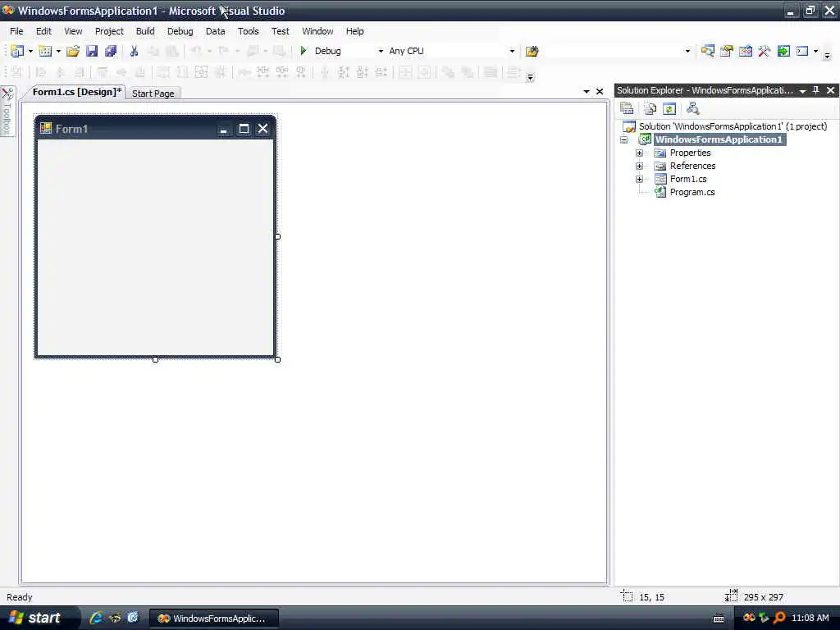This screenshot has width=840, height=630.
Task: Open the Command Window toolbar icon
Action: (x=802, y=51)
